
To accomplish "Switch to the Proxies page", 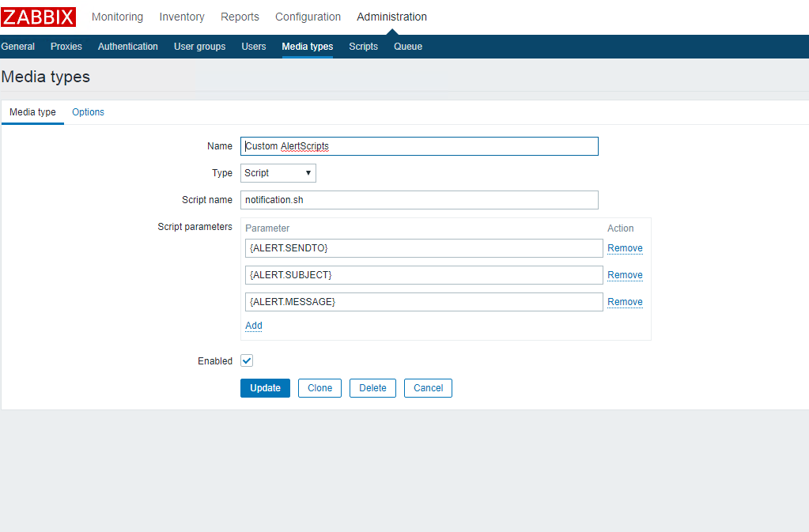I will 66,47.
